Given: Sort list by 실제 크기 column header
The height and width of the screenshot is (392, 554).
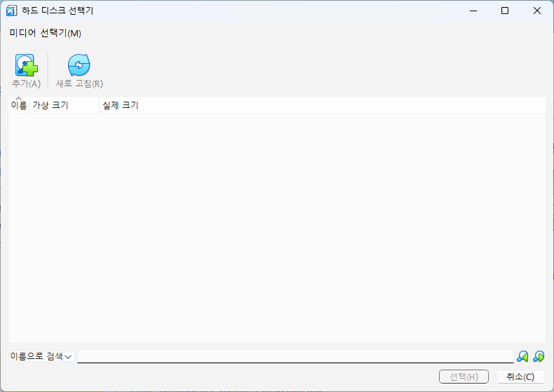Looking at the screenshot, I should point(121,106).
